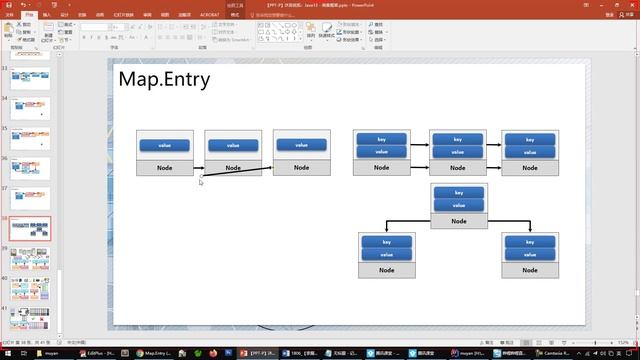Click the Notes button in status bar
This screenshot has width=640, height=360.
tap(487, 343)
